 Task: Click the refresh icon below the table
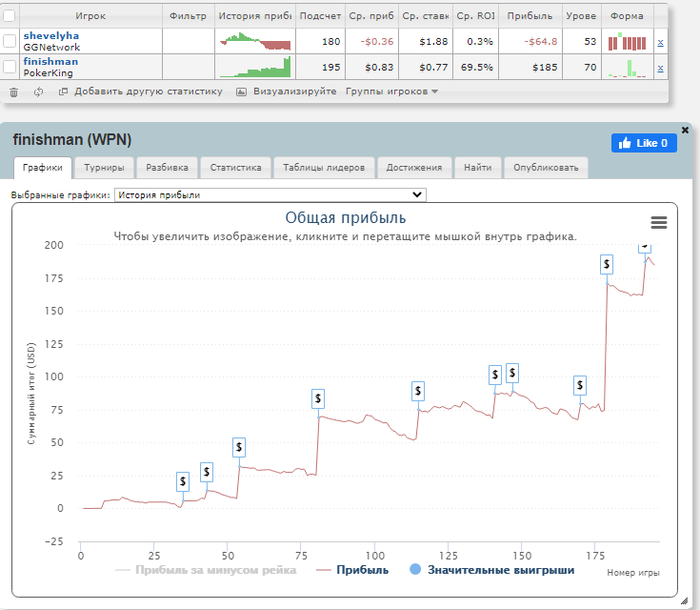coord(38,92)
